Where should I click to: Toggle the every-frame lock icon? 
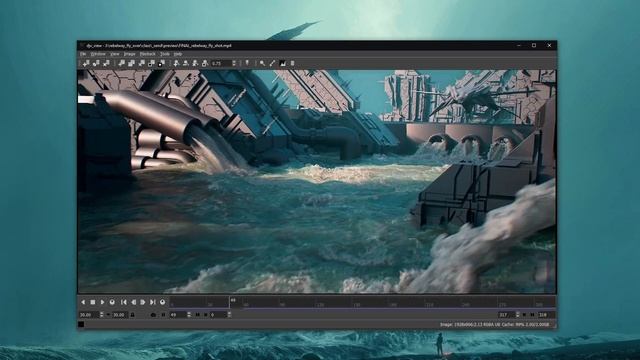[x=132, y=315]
